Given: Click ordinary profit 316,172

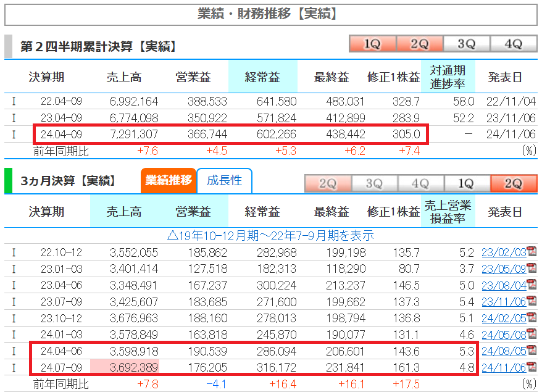Looking at the screenshot, I should click(x=277, y=367).
